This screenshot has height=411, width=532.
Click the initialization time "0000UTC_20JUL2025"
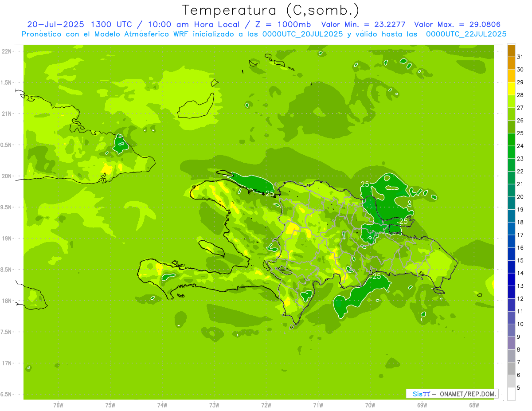tap(302, 34)
